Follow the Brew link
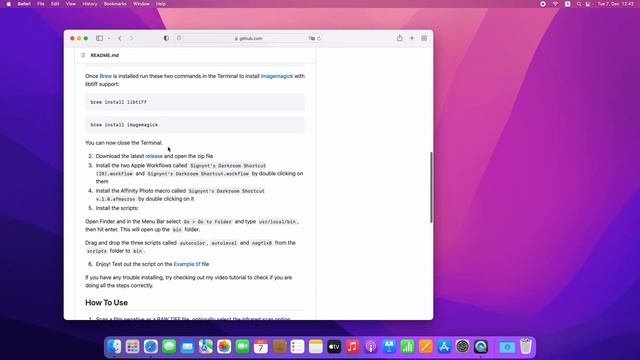The height and width of the screenshot is (360, 640). pos(105,76)
